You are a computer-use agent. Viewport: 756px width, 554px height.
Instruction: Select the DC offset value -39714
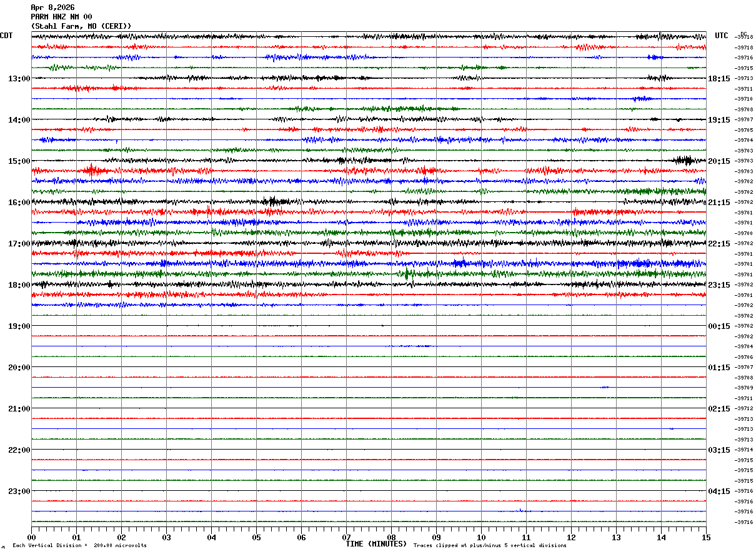click(x=744, y=450)
